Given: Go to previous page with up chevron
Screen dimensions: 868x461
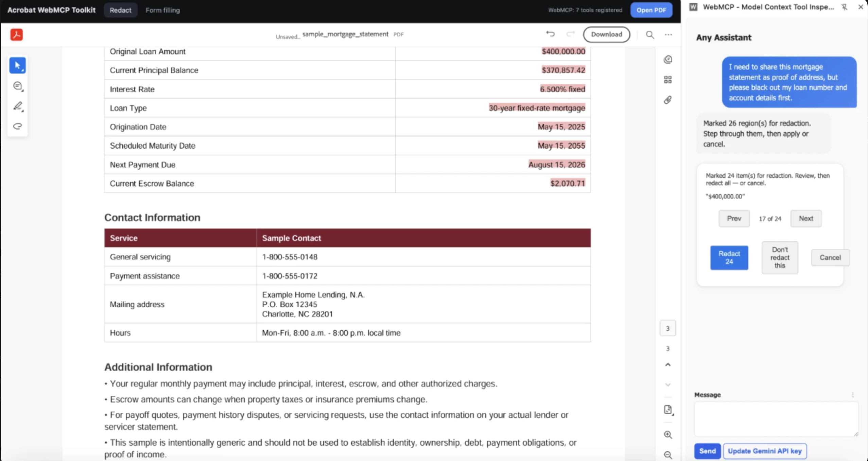Looking at the screenshot, I should pyautogui.click(x=668, y=364).
